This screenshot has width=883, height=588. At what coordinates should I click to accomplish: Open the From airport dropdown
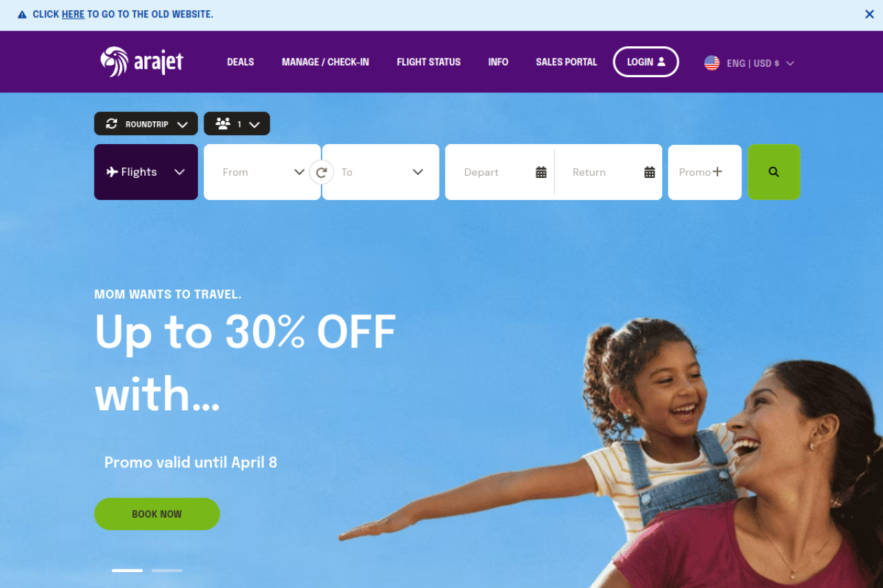coord(262,172)
